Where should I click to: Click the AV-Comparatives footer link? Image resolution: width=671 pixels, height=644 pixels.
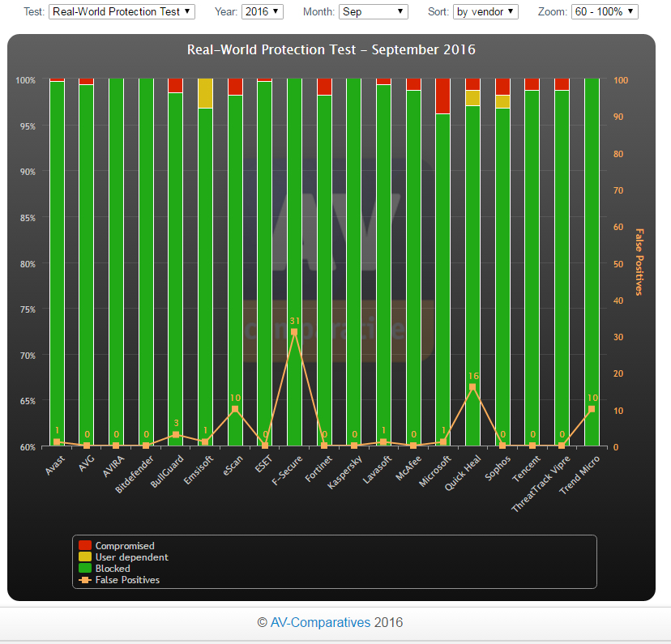point(320,622)
